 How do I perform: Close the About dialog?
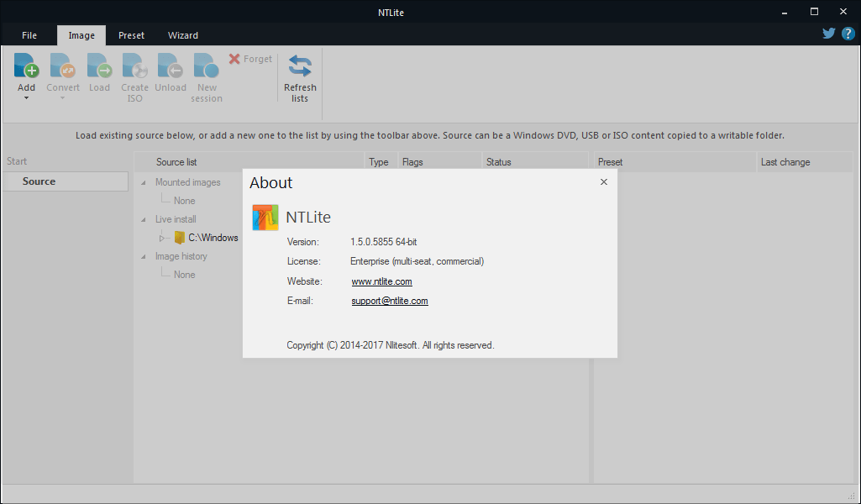point(603,182)
